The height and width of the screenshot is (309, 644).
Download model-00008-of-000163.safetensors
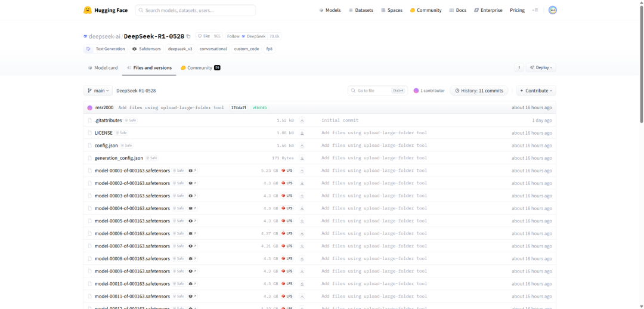tap(302, 258)
